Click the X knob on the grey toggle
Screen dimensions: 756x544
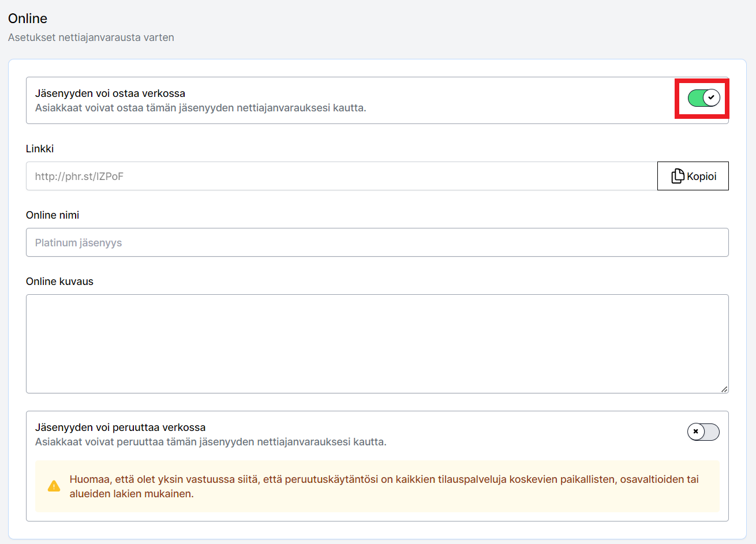pos(696,432)
